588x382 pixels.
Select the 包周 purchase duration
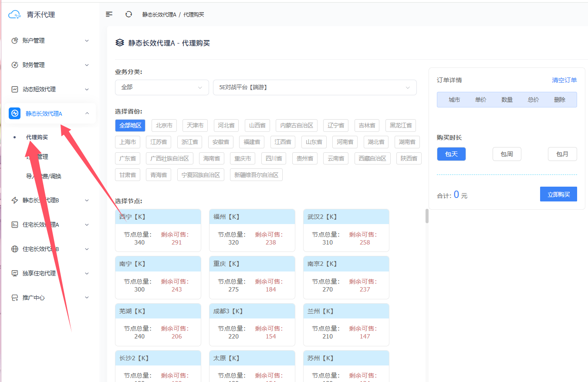(507, 154)
